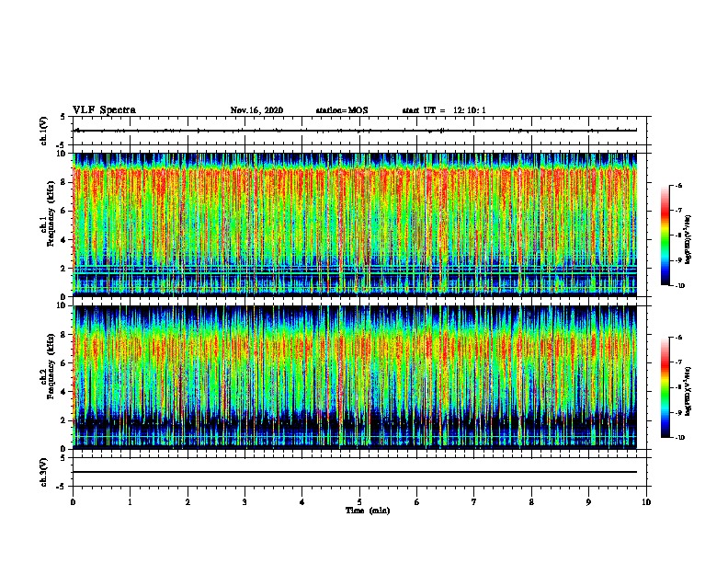Click the "ch.1(V)" waveform axis label
Screen dimensions: 728x563
(44, 131)
